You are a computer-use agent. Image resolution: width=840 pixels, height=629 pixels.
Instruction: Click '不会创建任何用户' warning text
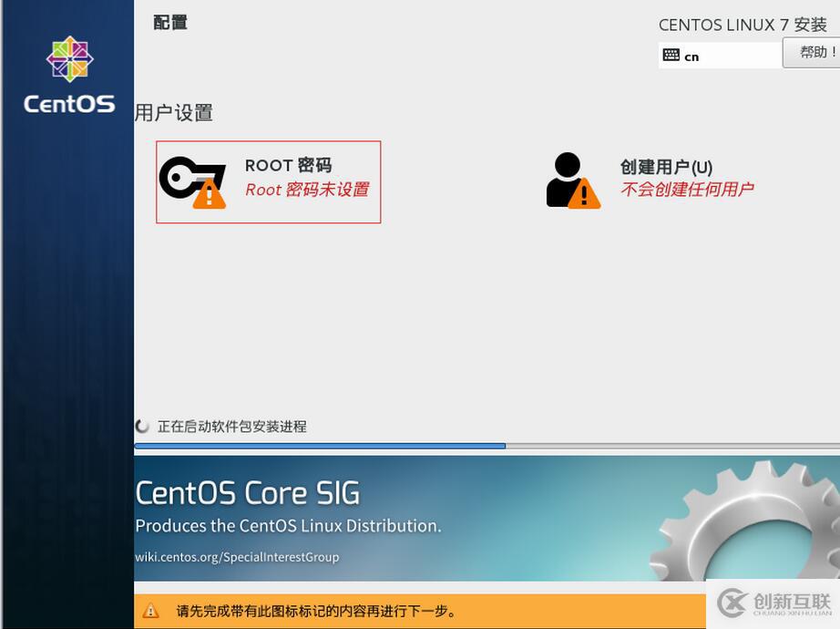[687, 189]
